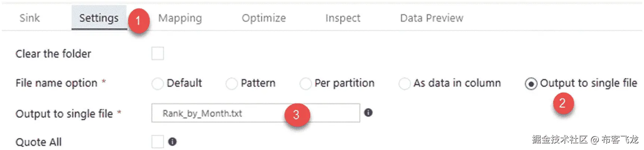This screenshot has height=150, width=644.
Task: Open the Sink tab
Action: 29,18
